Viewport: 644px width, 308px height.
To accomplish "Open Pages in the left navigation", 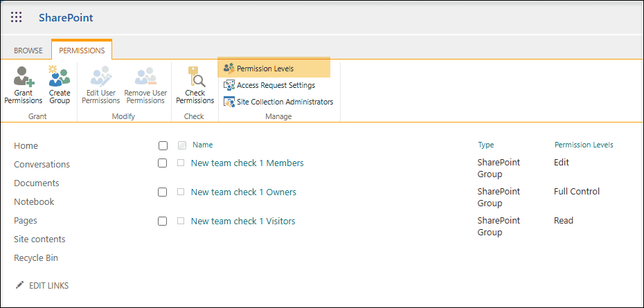I will point(26,221).
